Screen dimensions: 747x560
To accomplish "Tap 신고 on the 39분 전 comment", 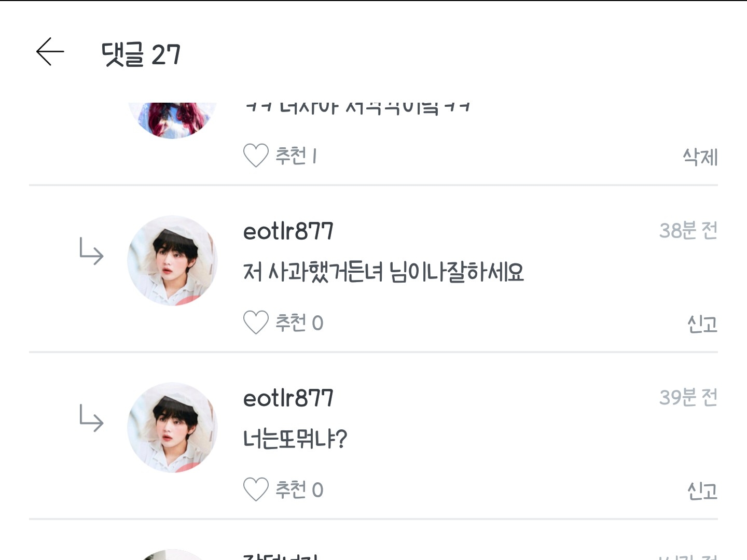I will click(x=702, y=491).
